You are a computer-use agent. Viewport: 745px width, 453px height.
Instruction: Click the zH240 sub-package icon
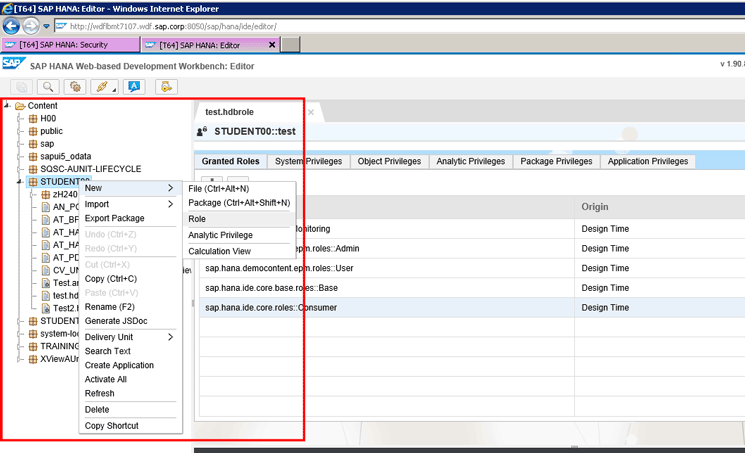click(46, 194)
